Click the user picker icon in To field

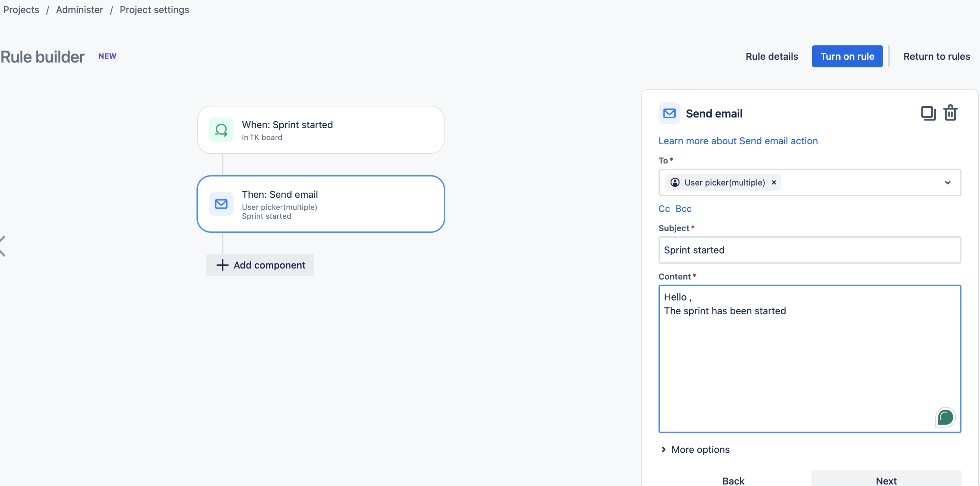point(675,182)
